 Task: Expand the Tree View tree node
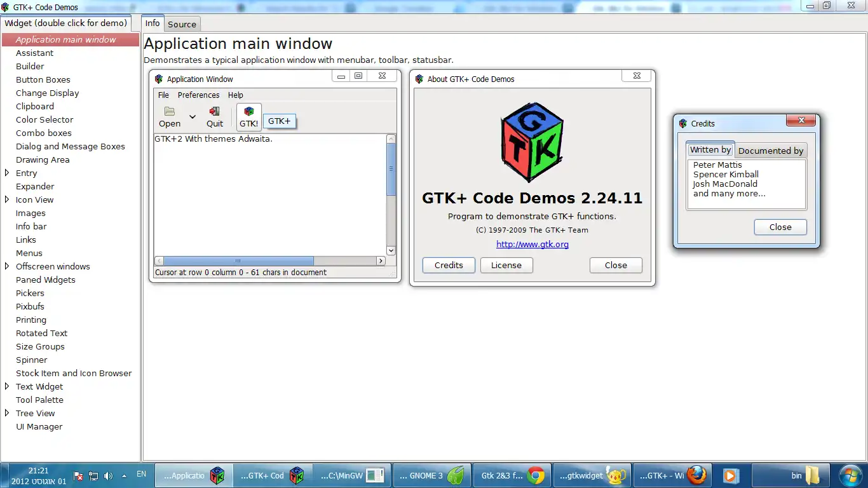tap(7, 413)
